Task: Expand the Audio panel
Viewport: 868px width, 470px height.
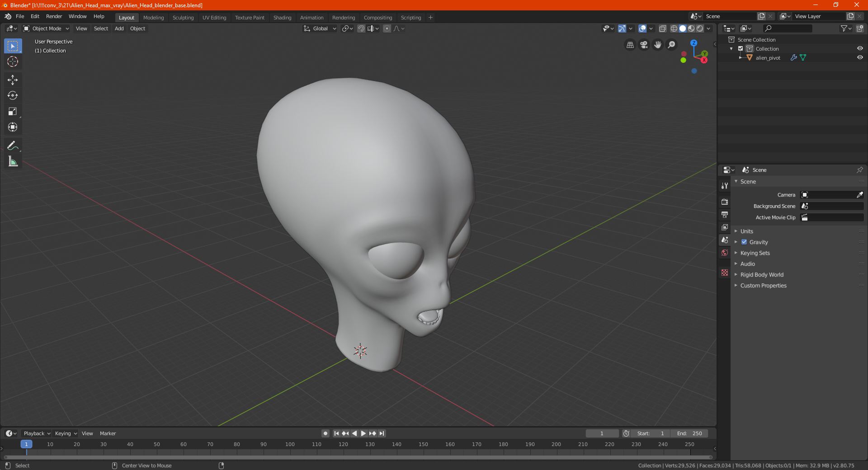Action: tap(747, 263)
